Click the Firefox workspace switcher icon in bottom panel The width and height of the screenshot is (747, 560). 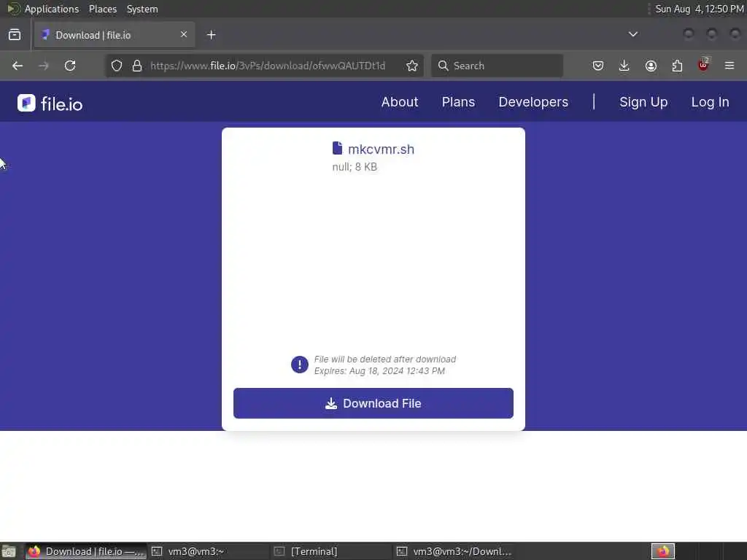click(x=663, y=551)
